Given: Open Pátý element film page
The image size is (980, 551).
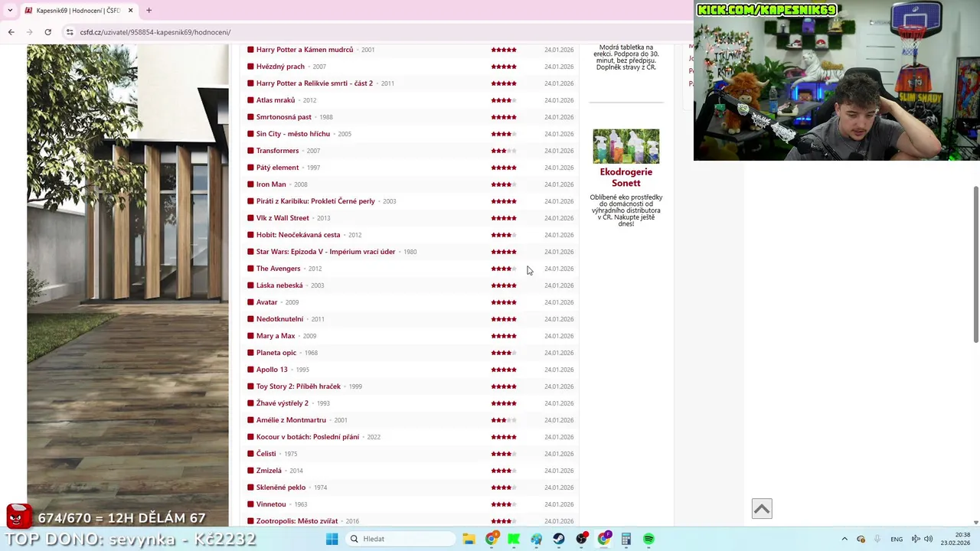Looking at the screenshot, I should pyautogui.click(x=277, y=168).
